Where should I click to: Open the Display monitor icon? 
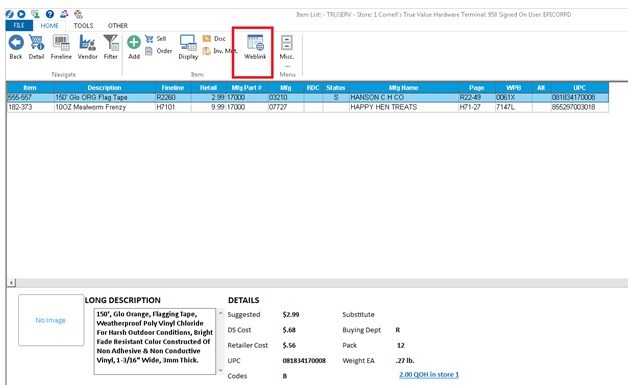pyautogui.click(x=188, y=42)
